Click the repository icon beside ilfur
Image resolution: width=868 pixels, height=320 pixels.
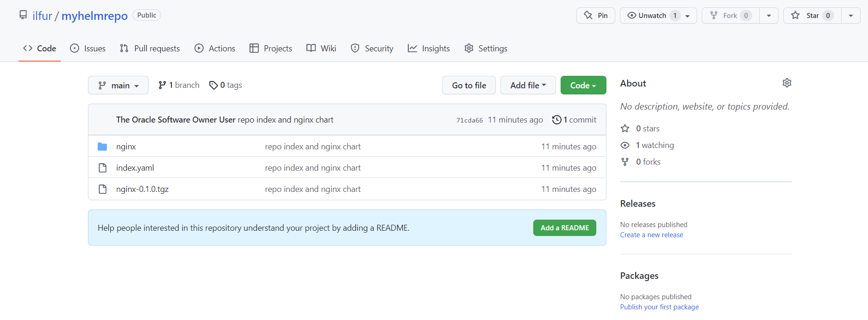pyautogui.click(x=23, y=15)
